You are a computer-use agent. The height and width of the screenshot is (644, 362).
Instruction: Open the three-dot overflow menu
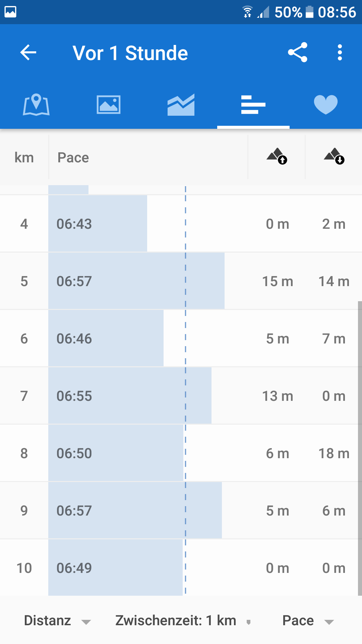[x=340, y=53]
